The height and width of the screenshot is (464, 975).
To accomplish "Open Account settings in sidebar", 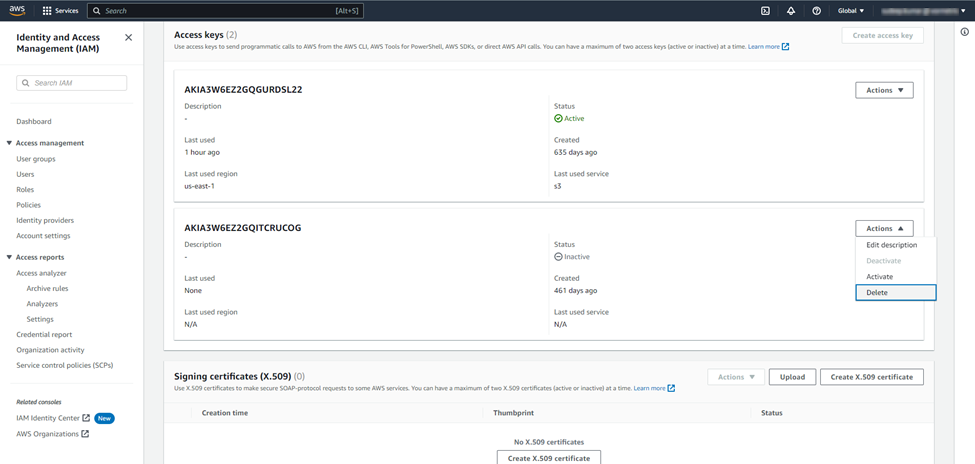I will click(43, 236).
